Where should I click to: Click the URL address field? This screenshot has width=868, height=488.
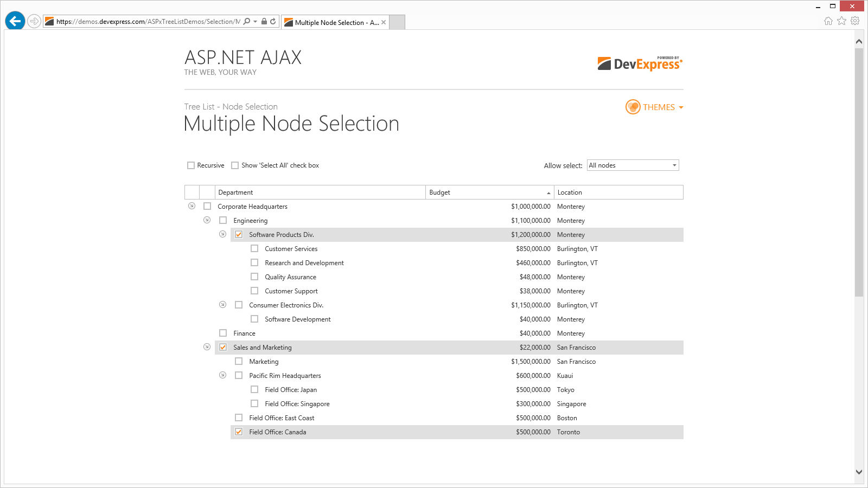click(x=148, y=22)
